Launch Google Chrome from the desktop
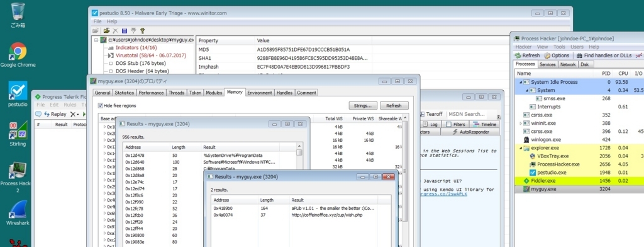 point(18,55)
